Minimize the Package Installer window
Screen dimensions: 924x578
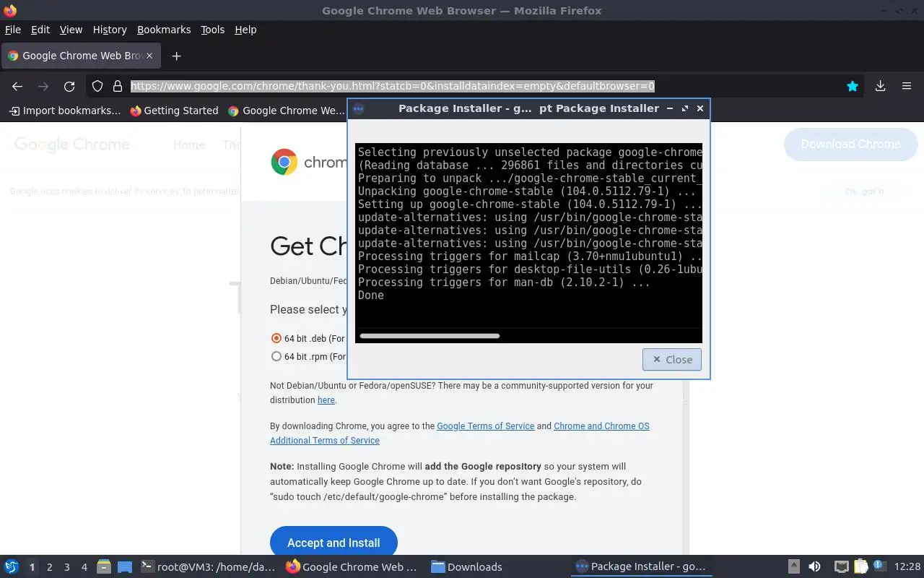[x=670, y=108]
